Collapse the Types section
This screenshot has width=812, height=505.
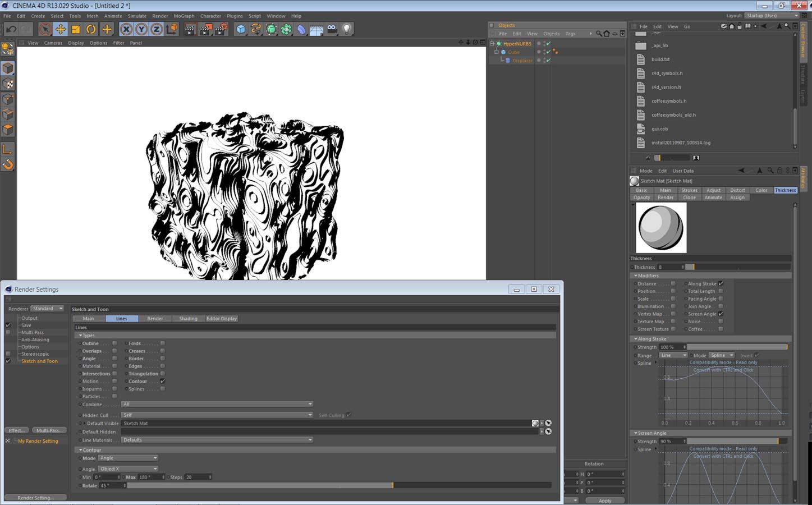80,336
